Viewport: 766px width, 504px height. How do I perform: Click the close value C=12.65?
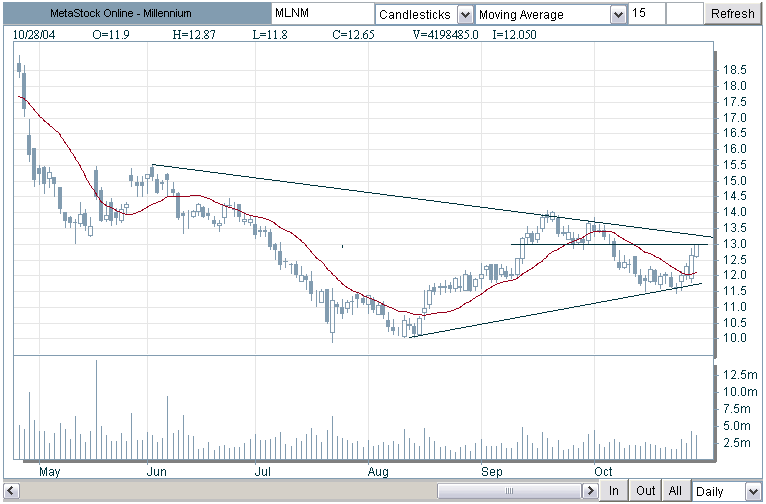353,35
